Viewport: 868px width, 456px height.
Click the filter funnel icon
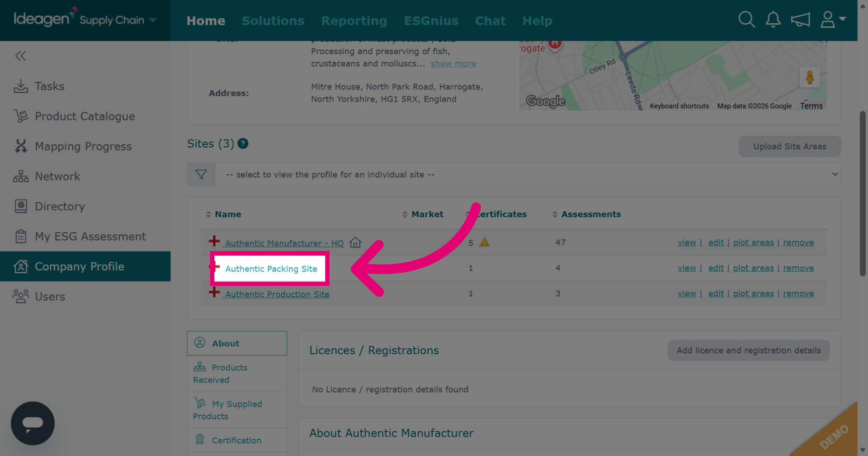[201, 174]
